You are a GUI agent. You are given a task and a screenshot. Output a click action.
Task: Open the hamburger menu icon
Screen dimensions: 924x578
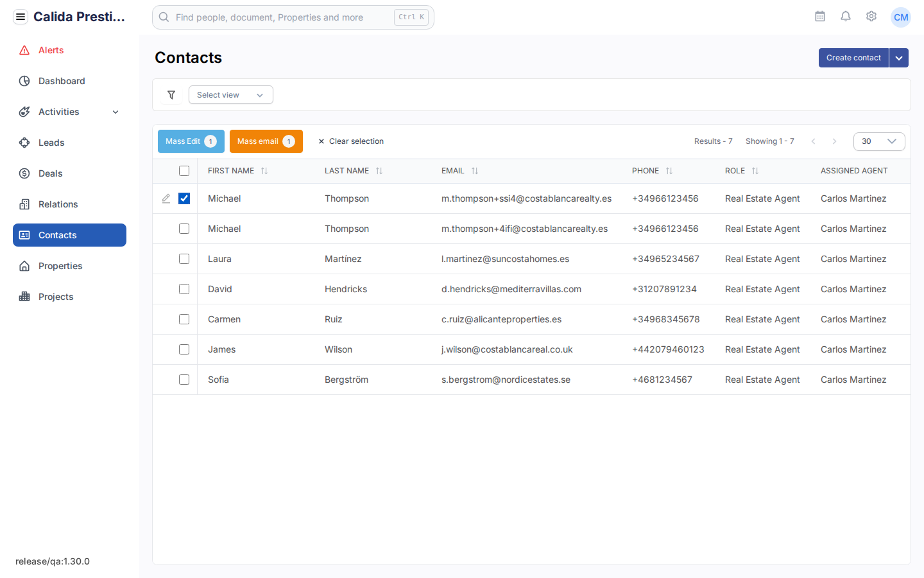pyautogui.click(x=21, y=17)
